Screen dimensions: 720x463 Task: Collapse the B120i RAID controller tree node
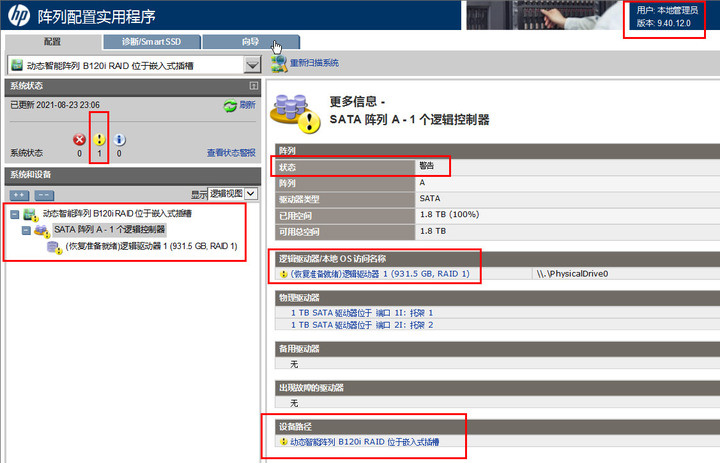coord(15,215)
